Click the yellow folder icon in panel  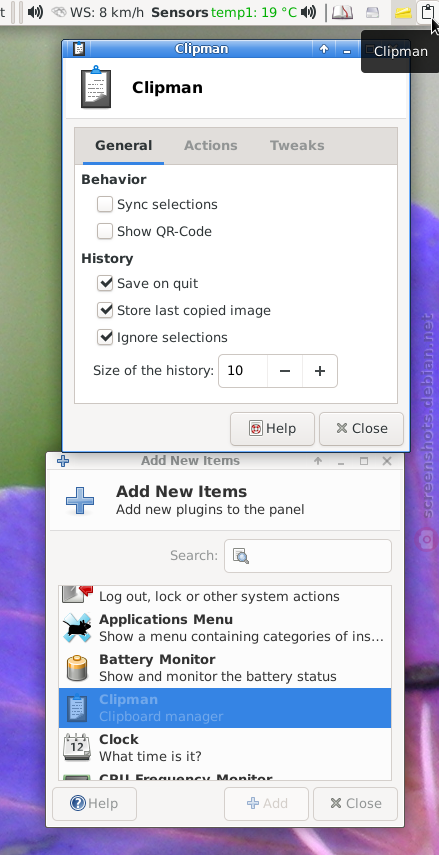point(403,13)
